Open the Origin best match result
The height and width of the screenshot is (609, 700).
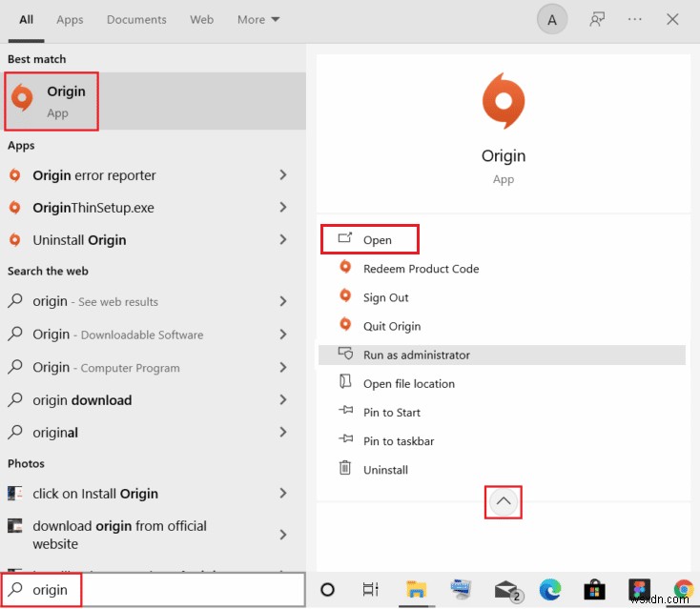click(x=154, y=101)
